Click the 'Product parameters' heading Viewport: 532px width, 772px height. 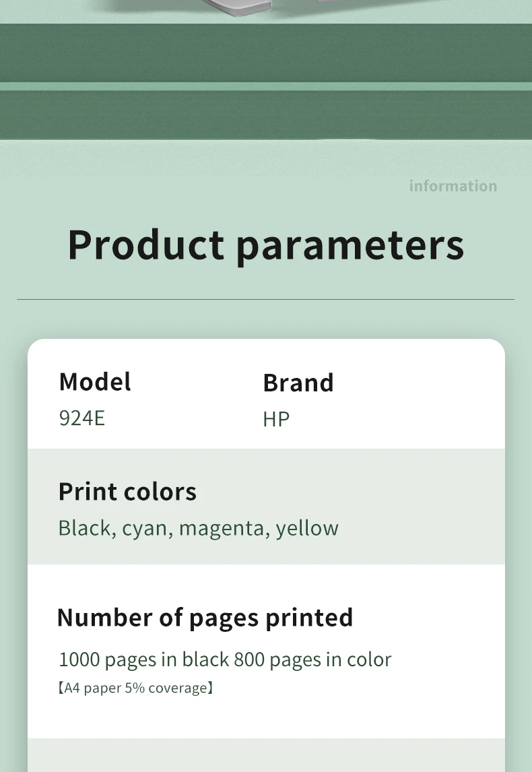265,245
